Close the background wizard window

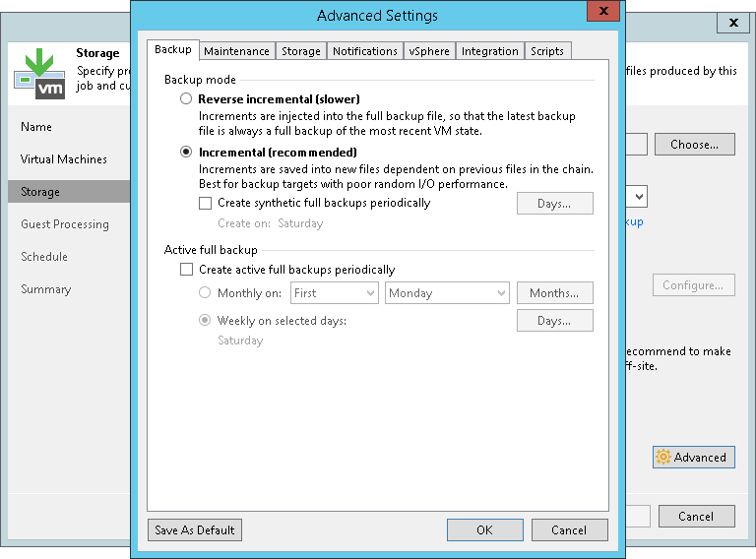[x=732, y=23]
